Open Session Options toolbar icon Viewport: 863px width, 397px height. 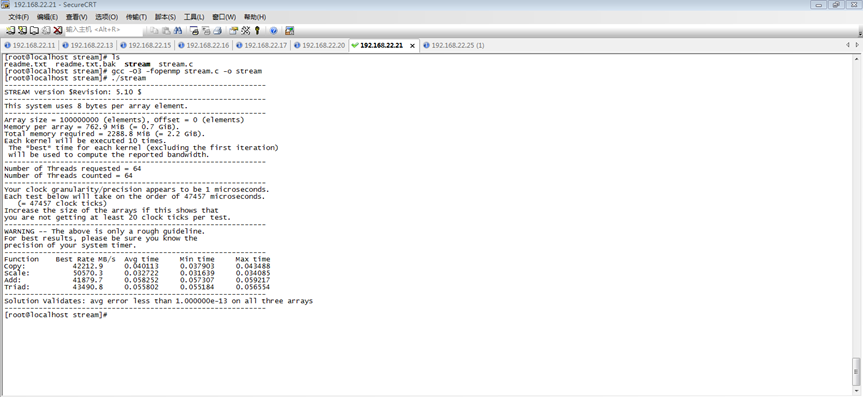click(233, 31)
